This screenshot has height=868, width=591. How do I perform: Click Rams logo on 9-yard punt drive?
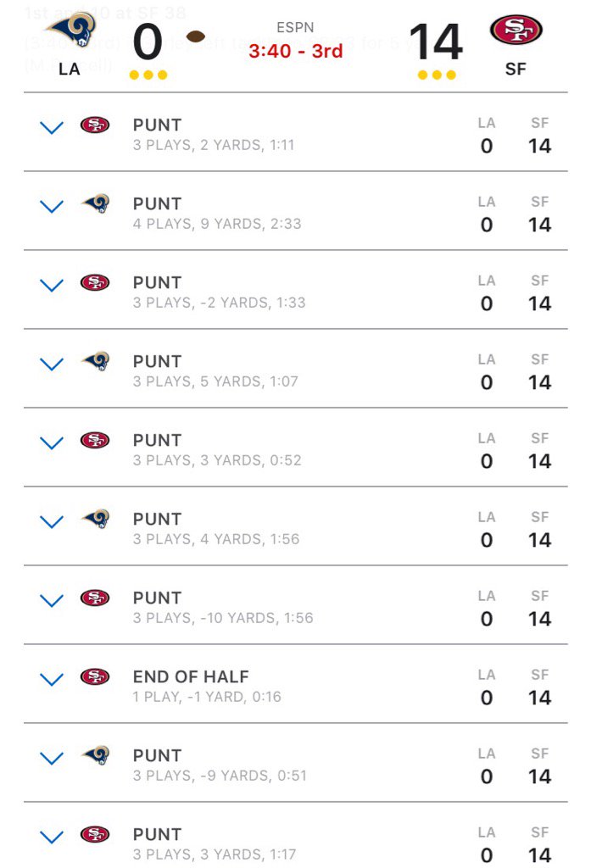[x=95, y=203]
